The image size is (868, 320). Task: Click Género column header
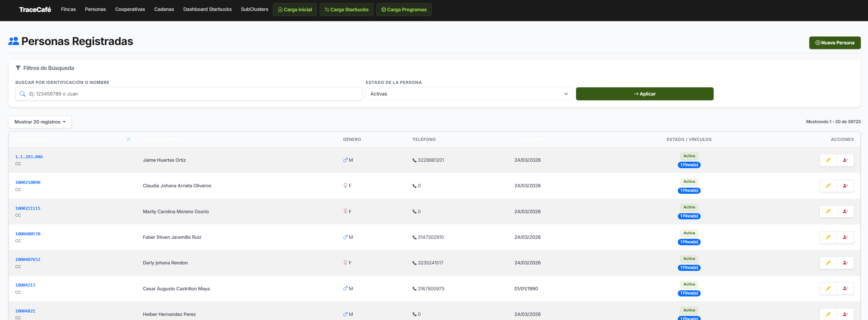pos(352,140)
